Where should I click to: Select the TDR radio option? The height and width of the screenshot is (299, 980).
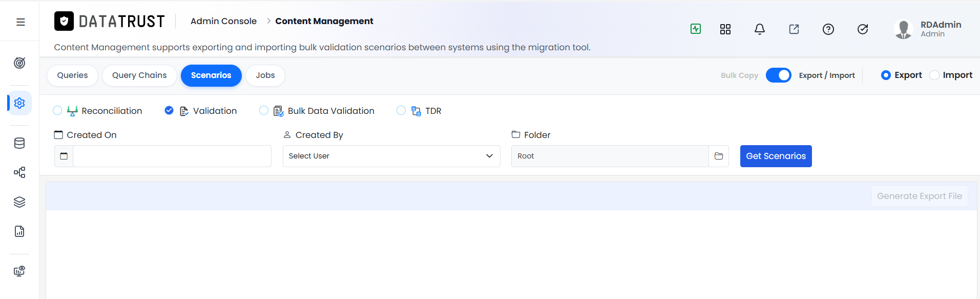401,110
